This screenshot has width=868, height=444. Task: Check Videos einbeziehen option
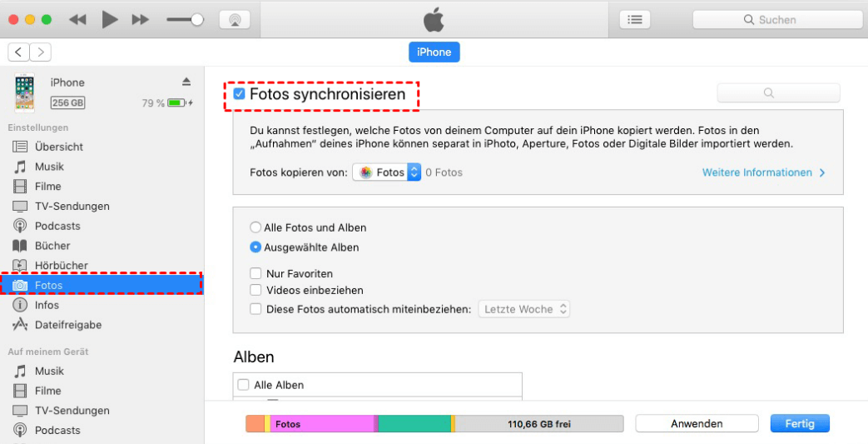(x=256, y=290)
